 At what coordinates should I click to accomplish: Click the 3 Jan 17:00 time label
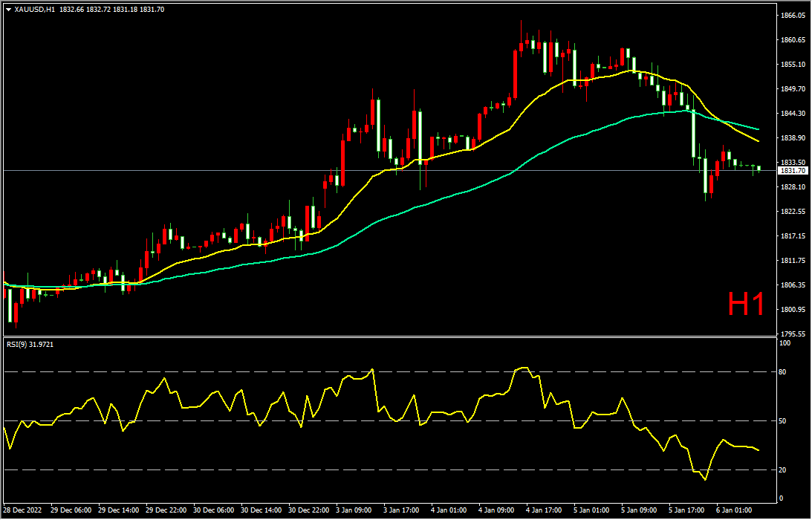click(401, 510)
